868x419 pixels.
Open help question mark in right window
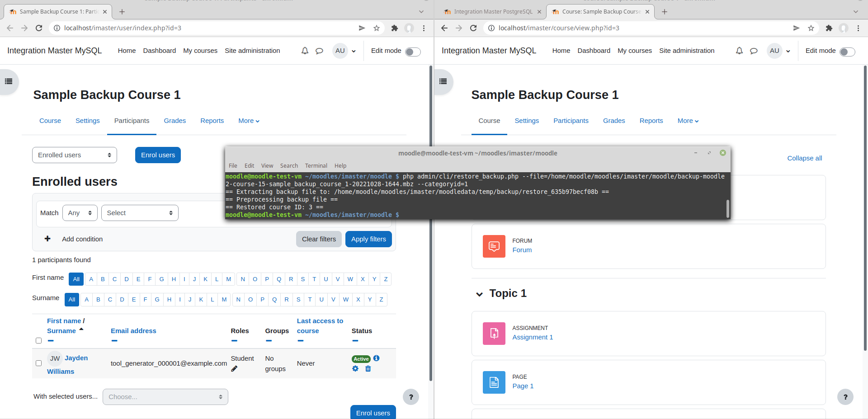tap(845, 397)
